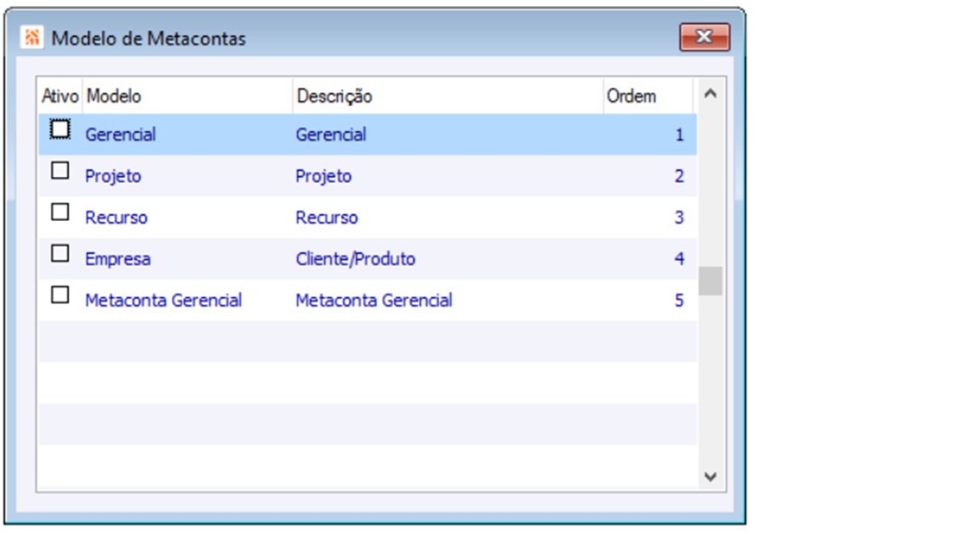Viewport: 980px width, 551px height.
Task: Sort by the Ativo column header
Action: tap(60, 96)
